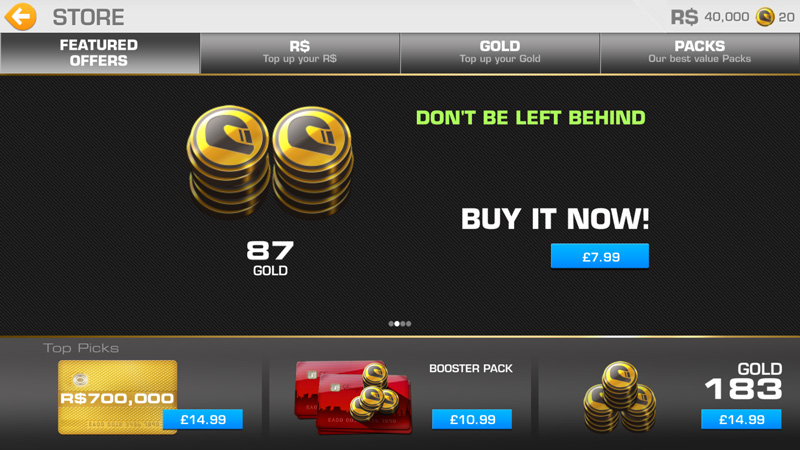Buy 183 gold with £14.99 button
The image size is (800, 450).
coord(741,419)
